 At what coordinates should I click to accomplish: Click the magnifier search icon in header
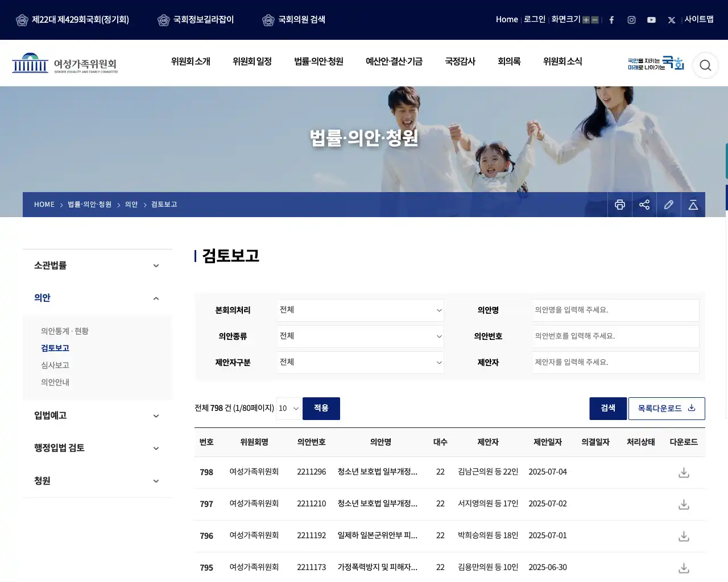705,65
